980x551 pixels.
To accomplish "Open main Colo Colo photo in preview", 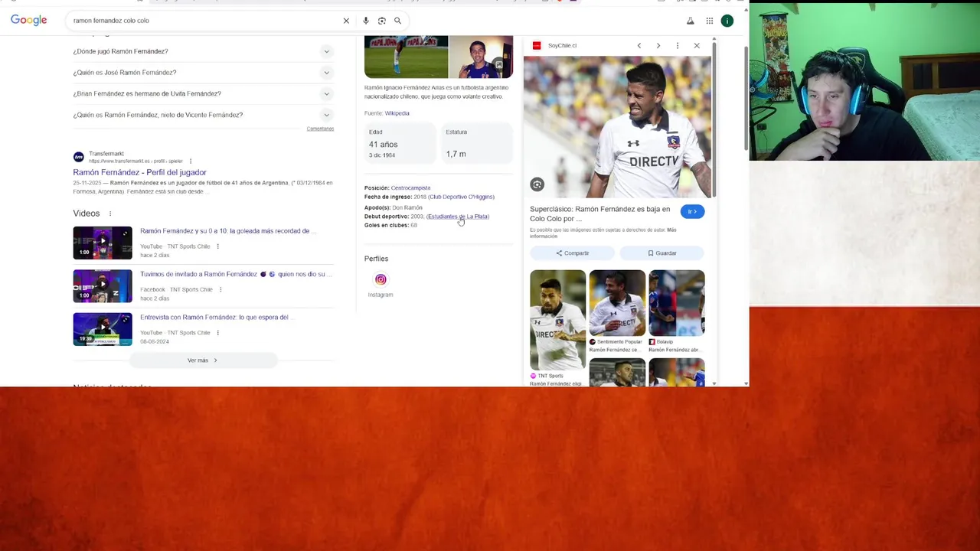I will [617, 127].
